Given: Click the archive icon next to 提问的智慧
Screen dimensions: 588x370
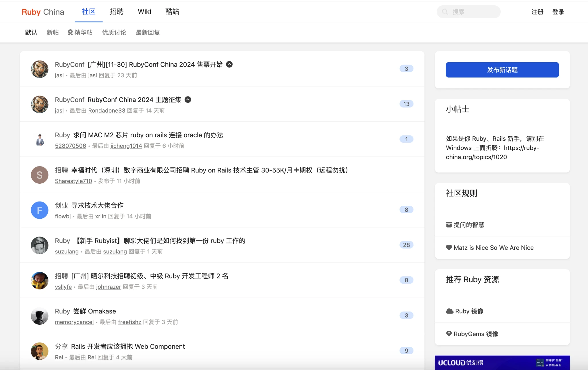Looking at the screenshot, I should 449,225.
